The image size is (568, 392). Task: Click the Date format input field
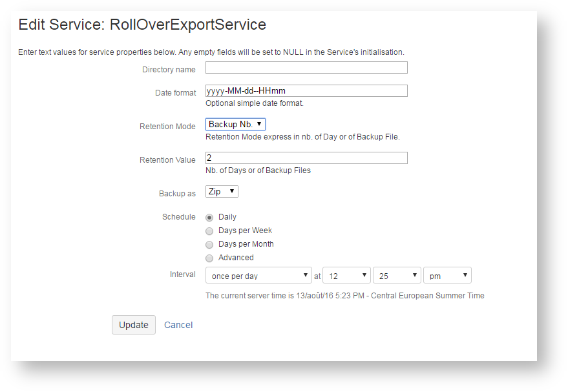click(306, 91)
